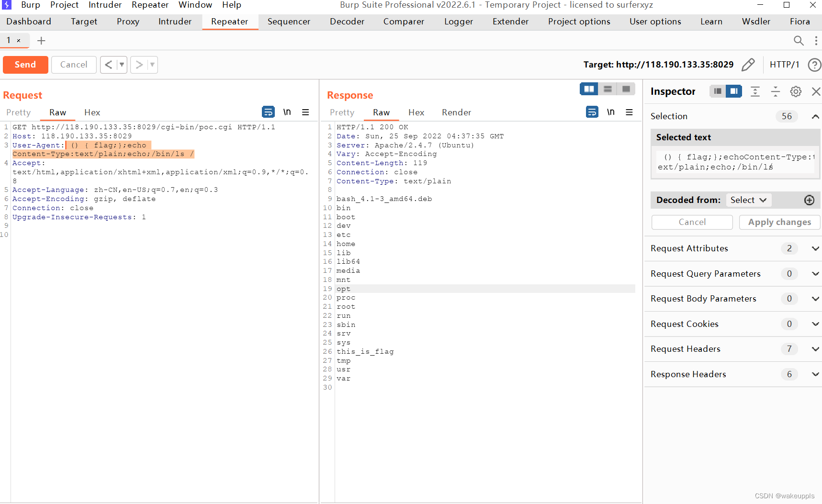Show Request in Hex view

(92, 112)
